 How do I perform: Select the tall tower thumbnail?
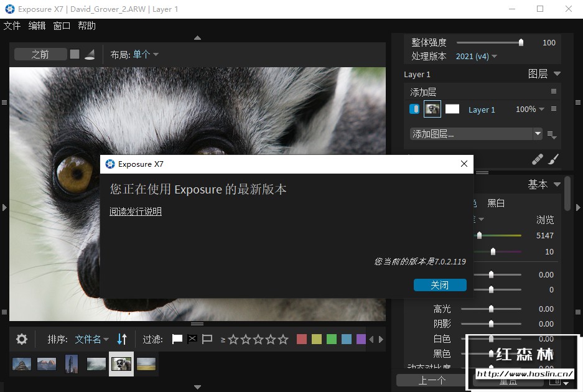click(x=72, y=364)
